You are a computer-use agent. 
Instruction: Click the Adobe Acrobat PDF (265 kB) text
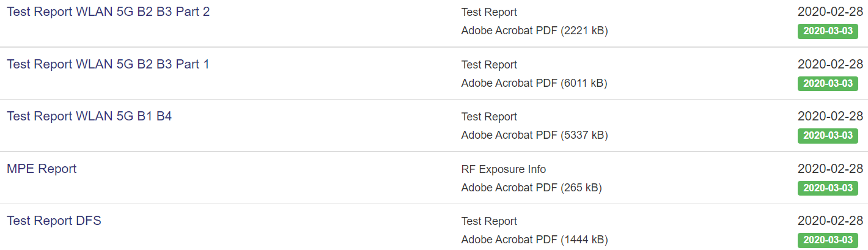(x=532, y=188)
